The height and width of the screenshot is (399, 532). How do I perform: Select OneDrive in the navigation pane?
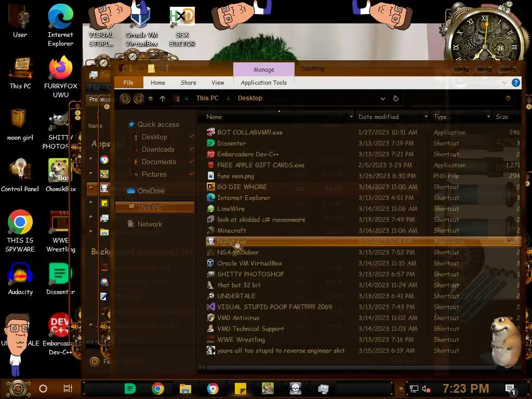tap(151, 191)
